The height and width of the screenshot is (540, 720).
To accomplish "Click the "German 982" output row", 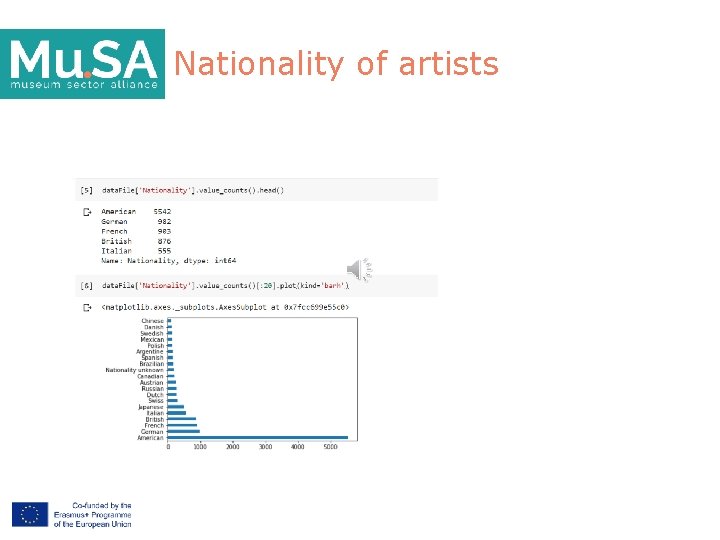I will [136, 222].
